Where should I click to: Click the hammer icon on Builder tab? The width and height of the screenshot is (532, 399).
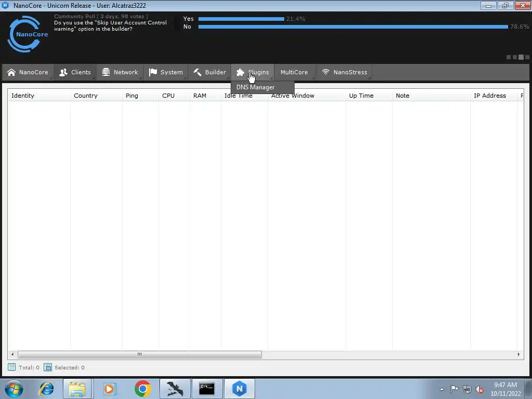pos(197,72)
